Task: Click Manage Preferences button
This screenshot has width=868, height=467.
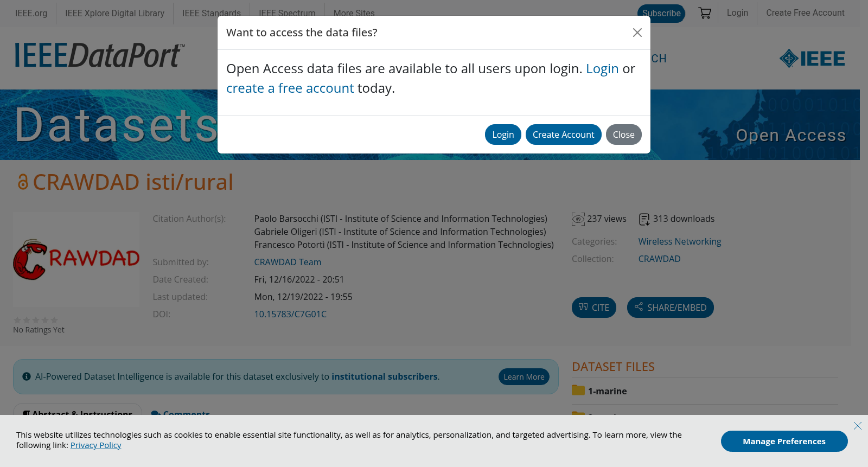Action: click(784, 442)
